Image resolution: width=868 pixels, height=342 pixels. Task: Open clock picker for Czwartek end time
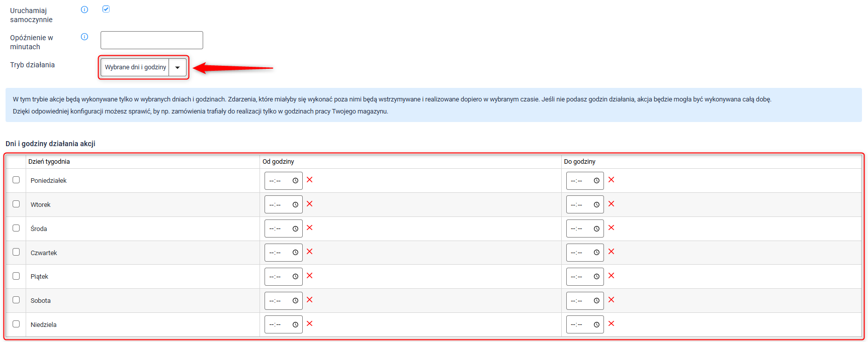[596, 253]
